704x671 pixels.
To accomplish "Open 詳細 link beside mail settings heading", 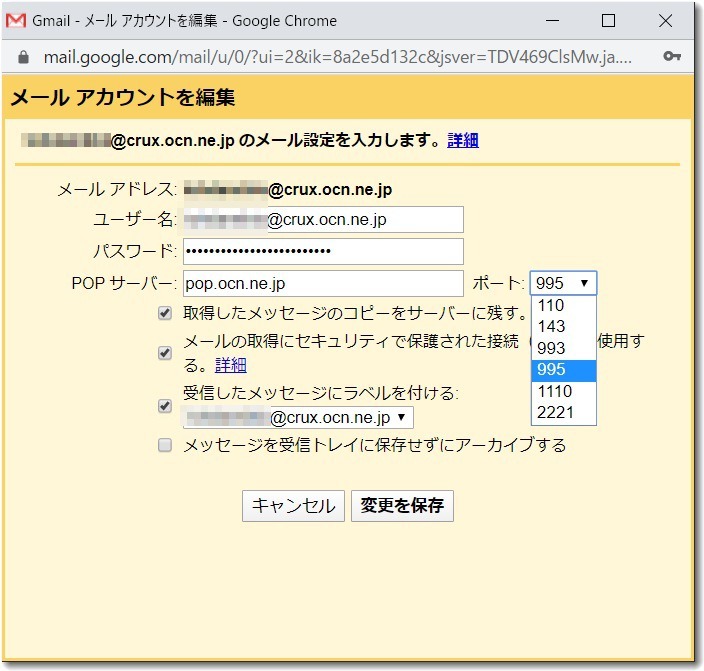I will click(x=463, y=141).
